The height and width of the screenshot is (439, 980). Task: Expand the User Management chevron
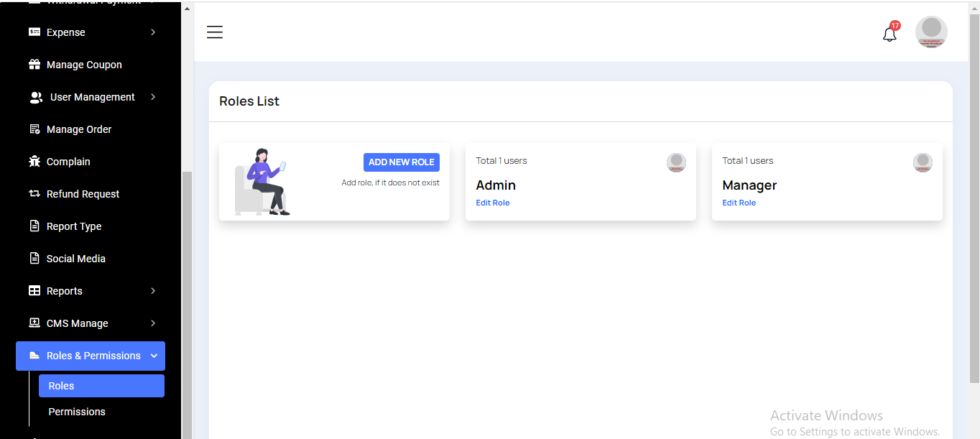pos(153,97)
